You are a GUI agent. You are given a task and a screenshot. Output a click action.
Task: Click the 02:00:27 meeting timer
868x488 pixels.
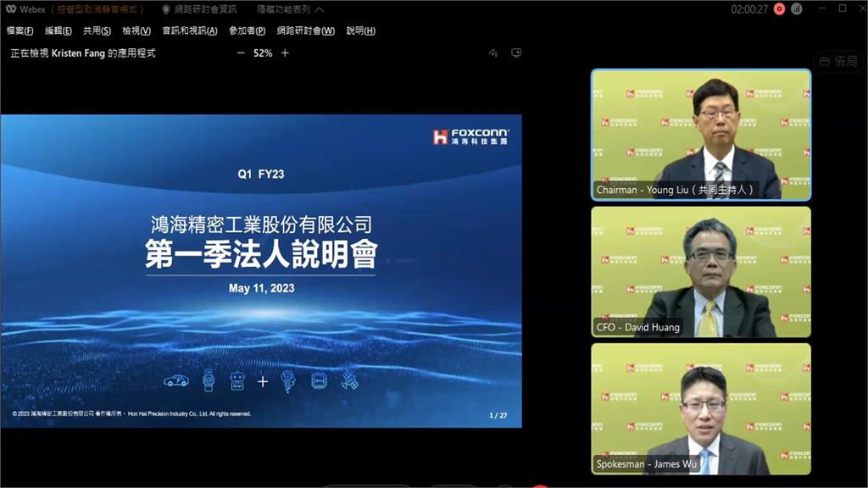749,9
